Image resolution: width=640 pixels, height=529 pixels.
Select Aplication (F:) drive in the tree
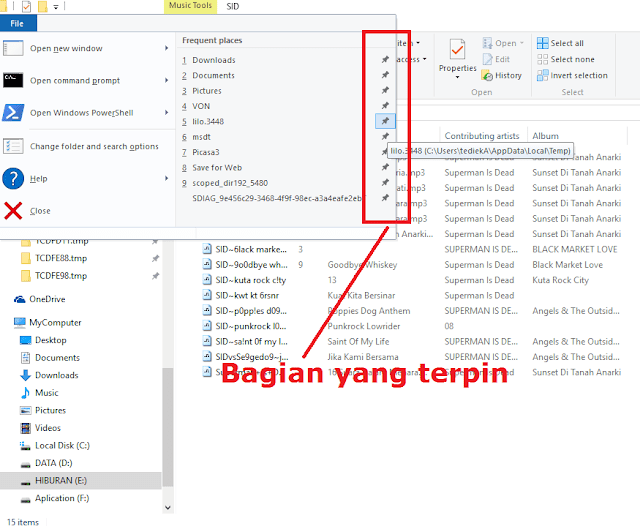[62, 498]
